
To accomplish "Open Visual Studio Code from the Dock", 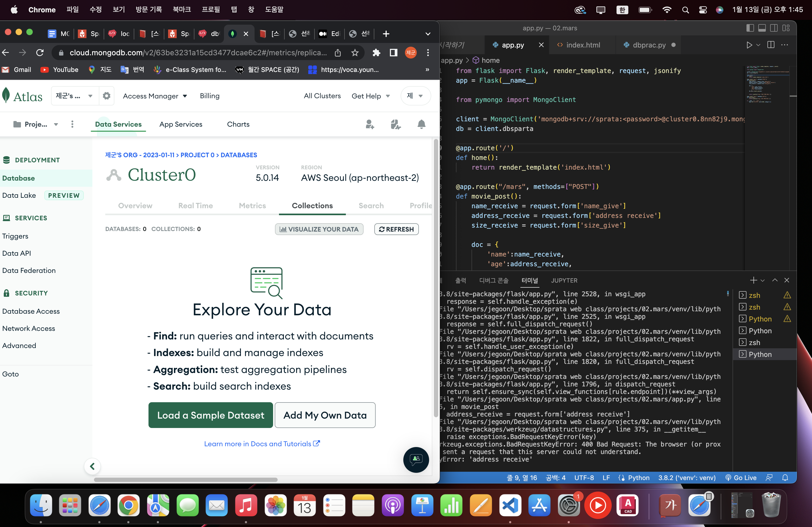I will click(510, 505).
